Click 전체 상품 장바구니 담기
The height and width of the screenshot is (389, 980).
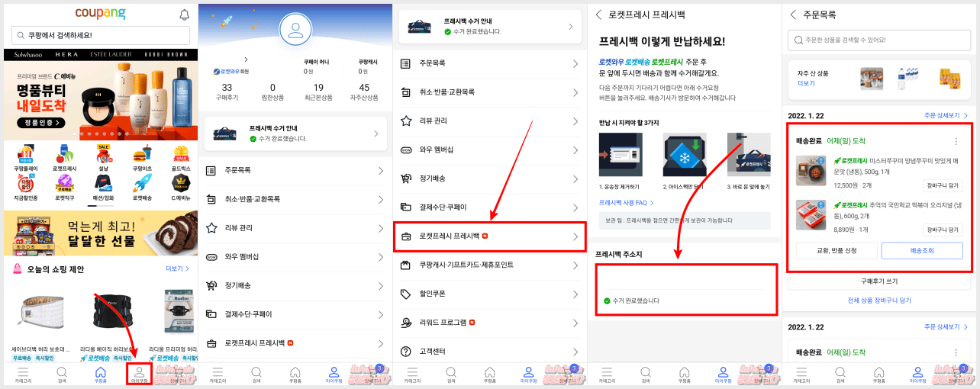point(879,301)
